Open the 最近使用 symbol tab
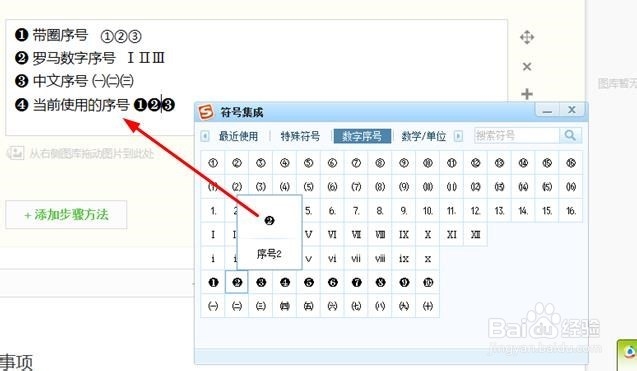 238,136
